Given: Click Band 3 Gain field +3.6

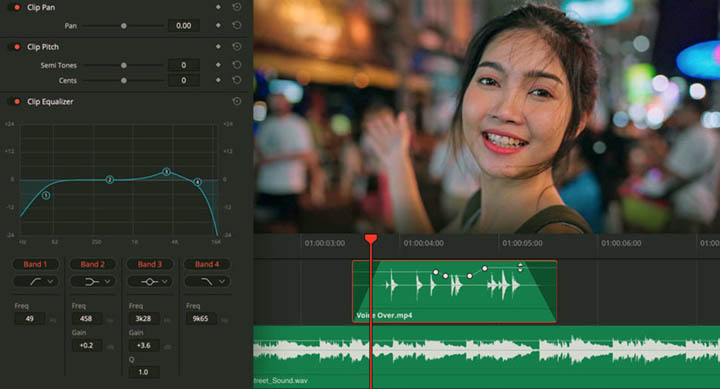Looking at the screenshot, I should (x=144, y=345).
